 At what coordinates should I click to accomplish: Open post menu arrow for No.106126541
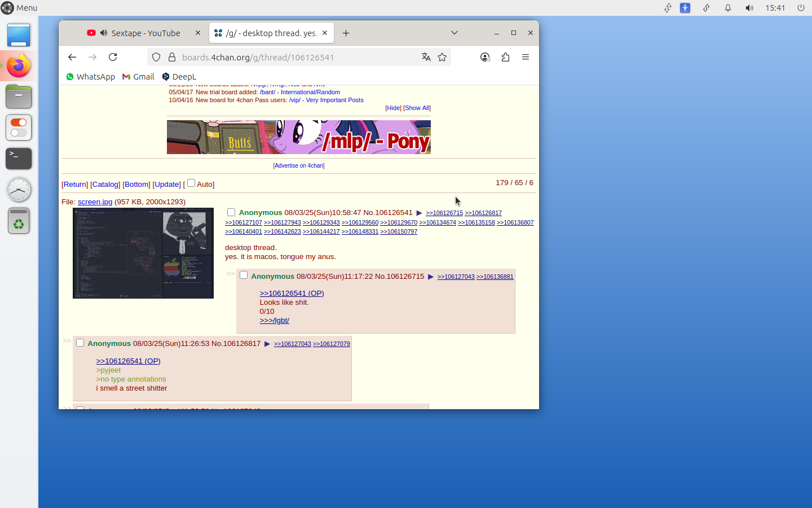419,213
